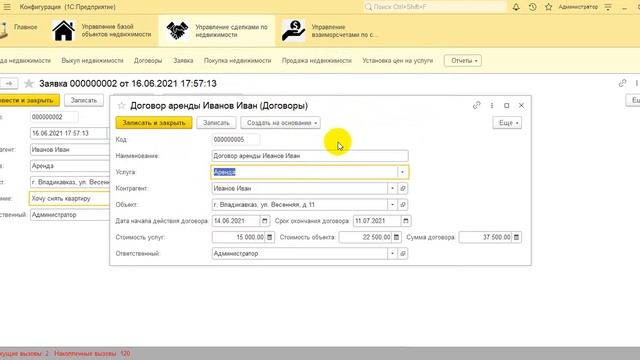640x360 pixels.
Task: Click Стоимость объекта value 22 500.00
Action: pos(365,237)
